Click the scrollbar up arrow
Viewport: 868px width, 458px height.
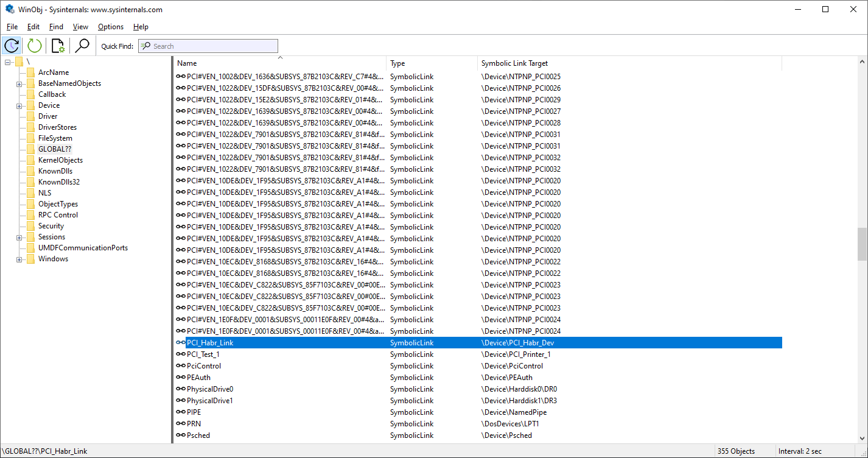pyautogui.click(x=862, y=62)
